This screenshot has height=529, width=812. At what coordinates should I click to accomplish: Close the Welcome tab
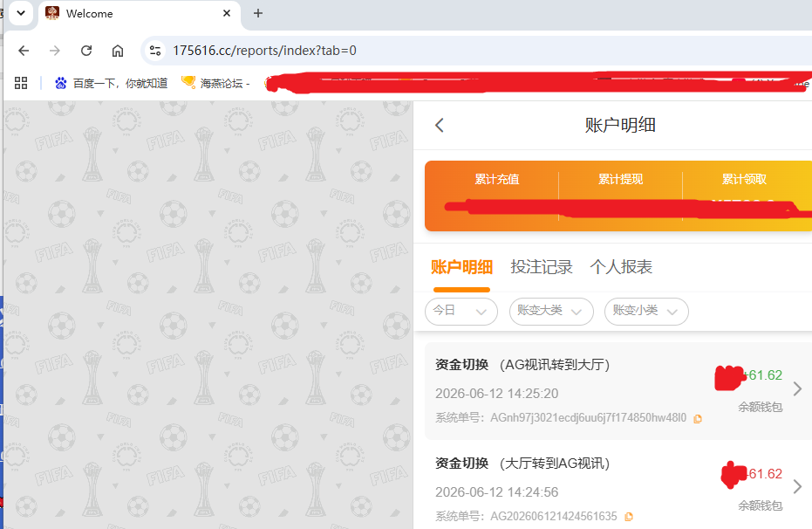click(x=226, y=13)
